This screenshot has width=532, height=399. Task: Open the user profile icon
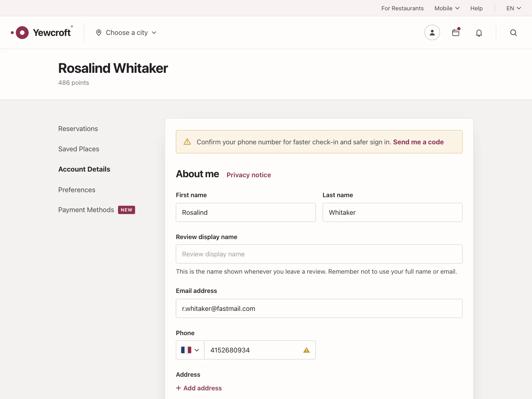coord(432,33)
